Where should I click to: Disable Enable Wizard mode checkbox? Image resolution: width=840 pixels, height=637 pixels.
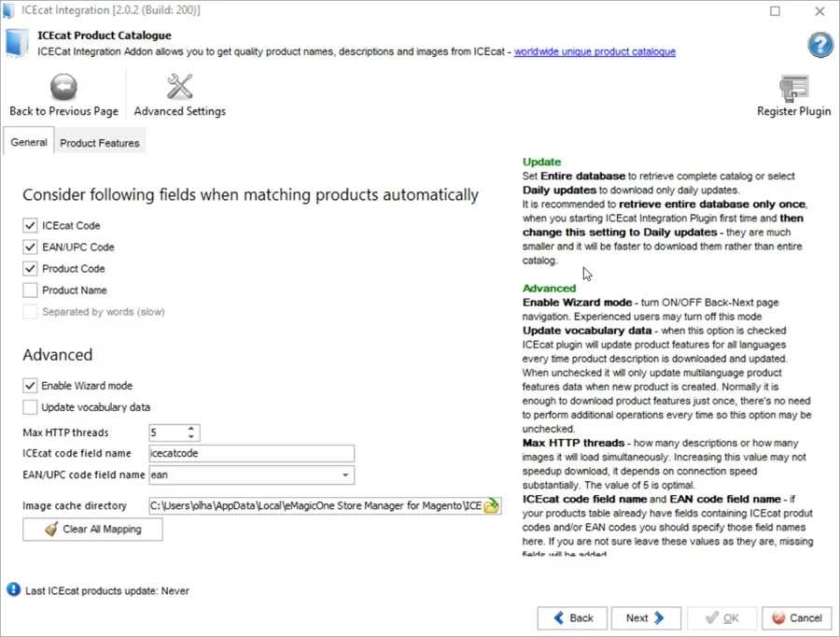[x=30, y=386]
